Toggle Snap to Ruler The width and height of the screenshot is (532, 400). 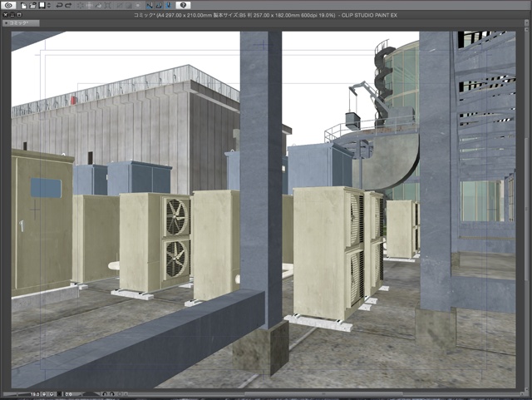150,5
